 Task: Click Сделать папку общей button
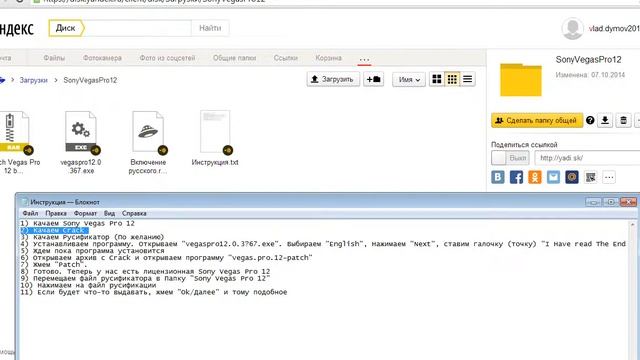coord(537,120)
